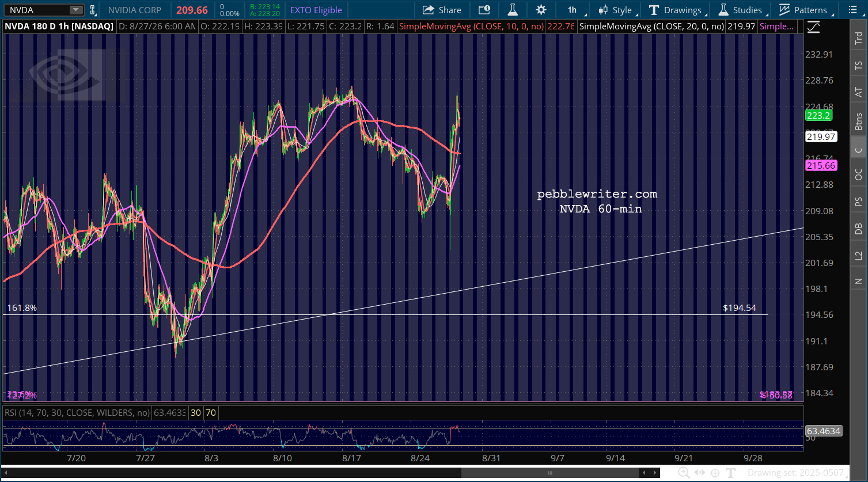Click the bid price B: 223.14
This screenshot has width=868, height=482.
[264, 6]
